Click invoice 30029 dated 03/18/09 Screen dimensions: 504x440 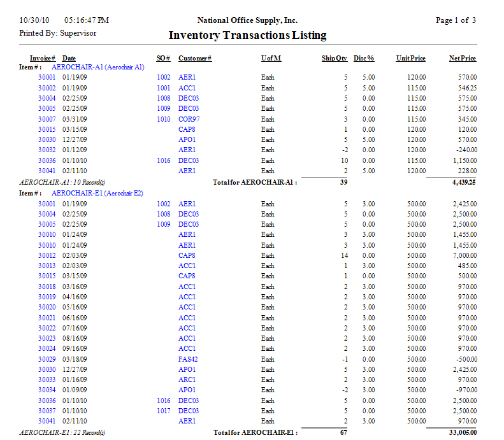[x=47, y=359]
